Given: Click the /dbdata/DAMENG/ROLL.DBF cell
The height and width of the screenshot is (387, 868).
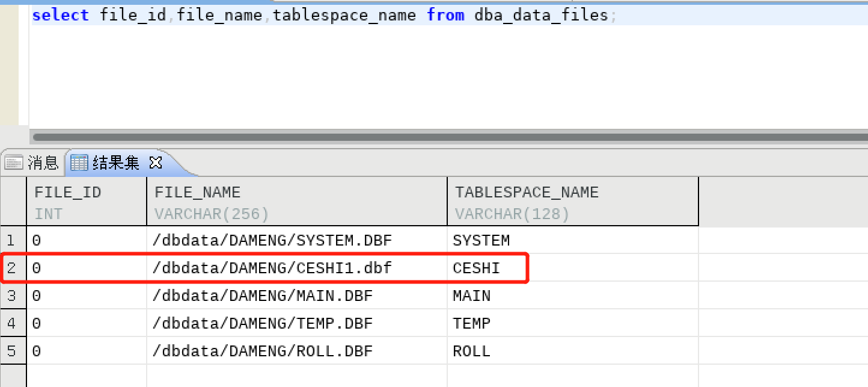Looking at the screenshot, I should pyautogui.click(x=297, y=351).
